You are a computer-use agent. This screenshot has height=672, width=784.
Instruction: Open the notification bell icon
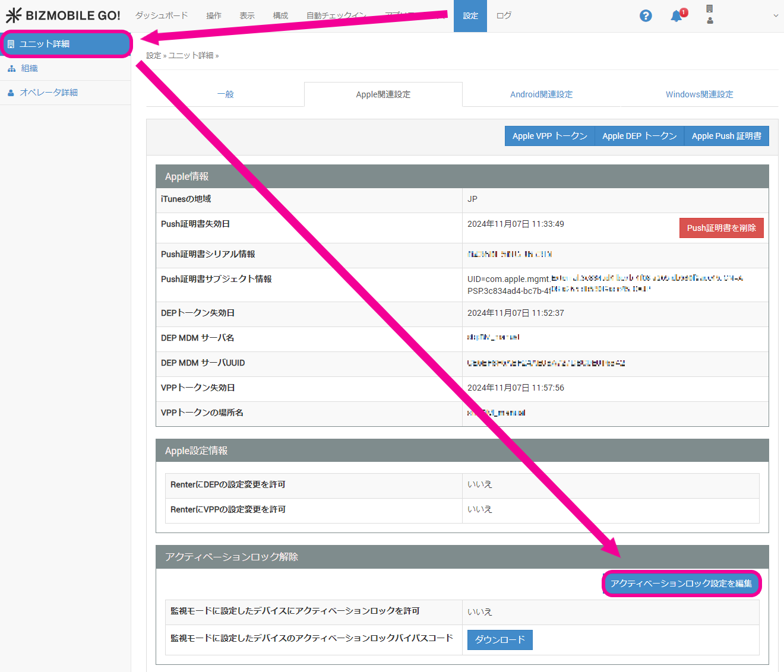[x=676, y=16]
